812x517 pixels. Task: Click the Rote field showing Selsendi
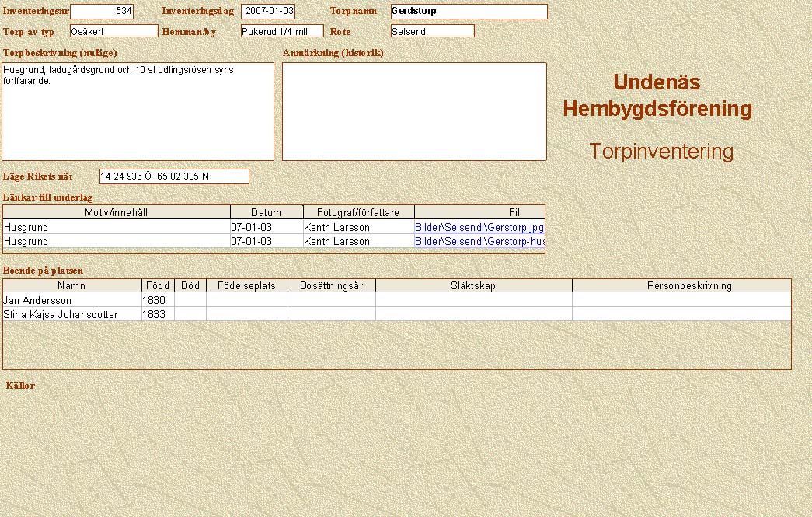coord(432,31)
